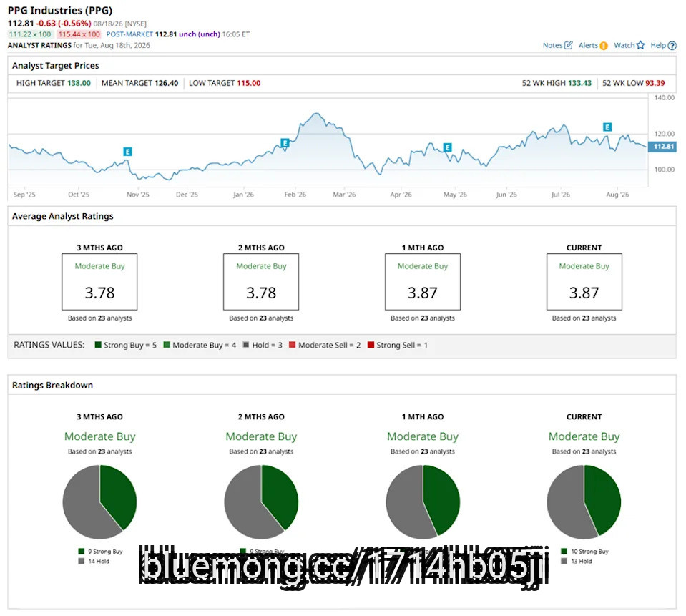Click the bid quote 111.22 x 100
This screenshot has width=686, height=616.
pos(30,34)
